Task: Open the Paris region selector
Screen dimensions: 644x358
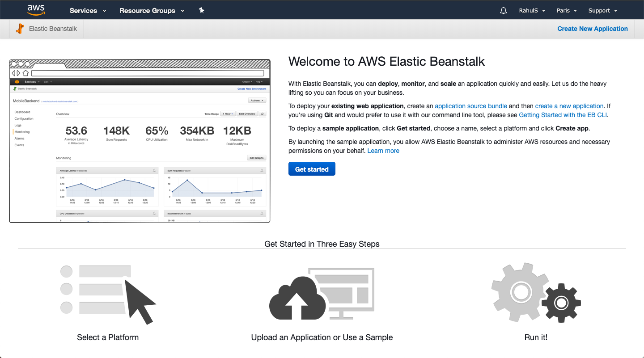Action: (567, 11)
